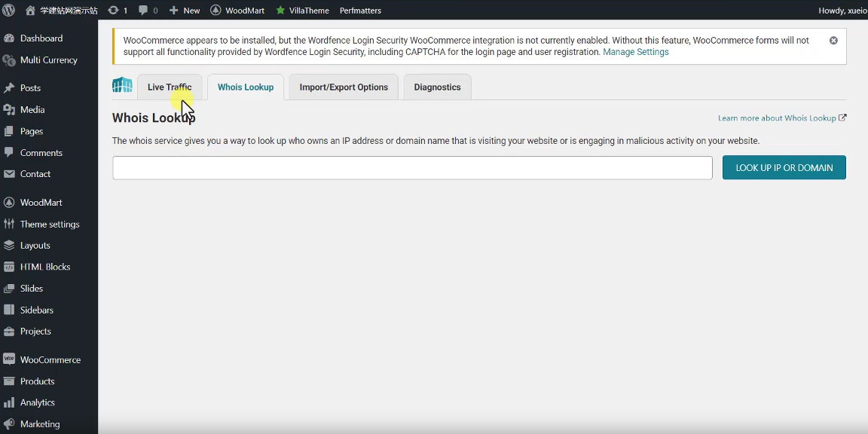Open Multi Currency in the sidebar
Viewport: 868px width, 434px height.
coord(49,60)
